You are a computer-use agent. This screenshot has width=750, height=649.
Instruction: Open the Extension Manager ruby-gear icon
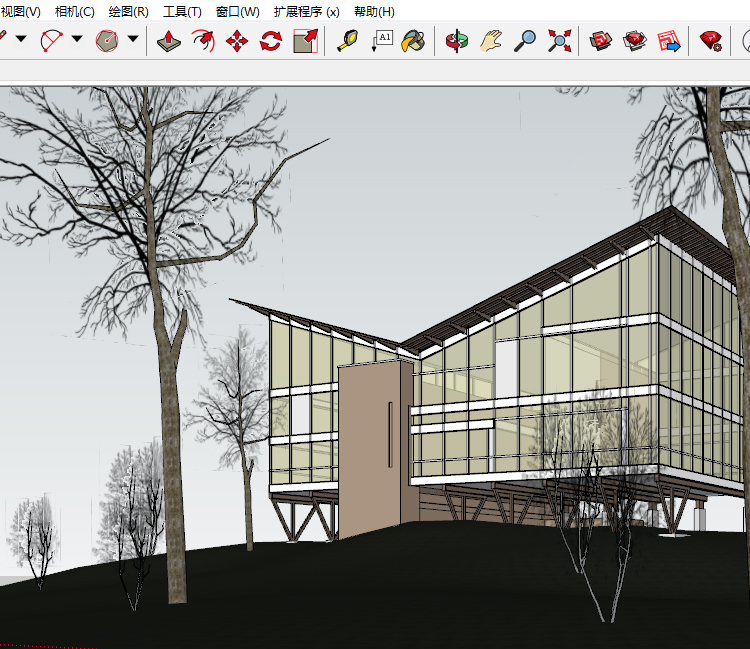pos(711,41)
